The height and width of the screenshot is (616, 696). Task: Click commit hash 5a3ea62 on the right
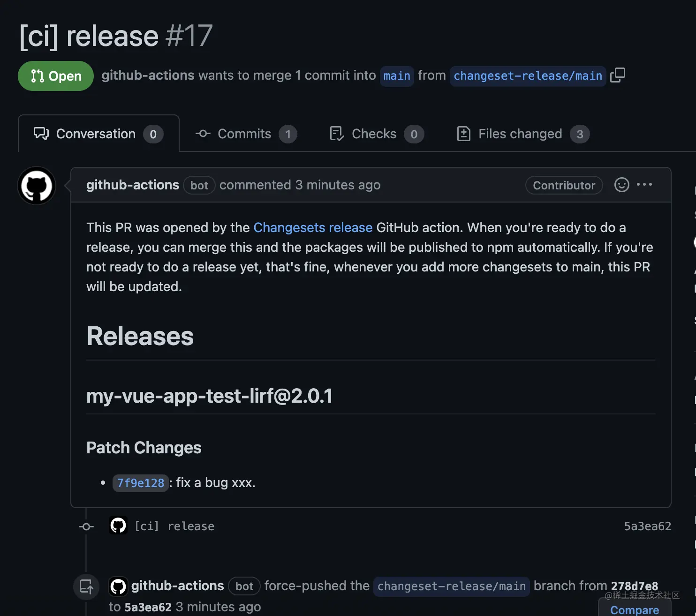(x=647, y=526)
